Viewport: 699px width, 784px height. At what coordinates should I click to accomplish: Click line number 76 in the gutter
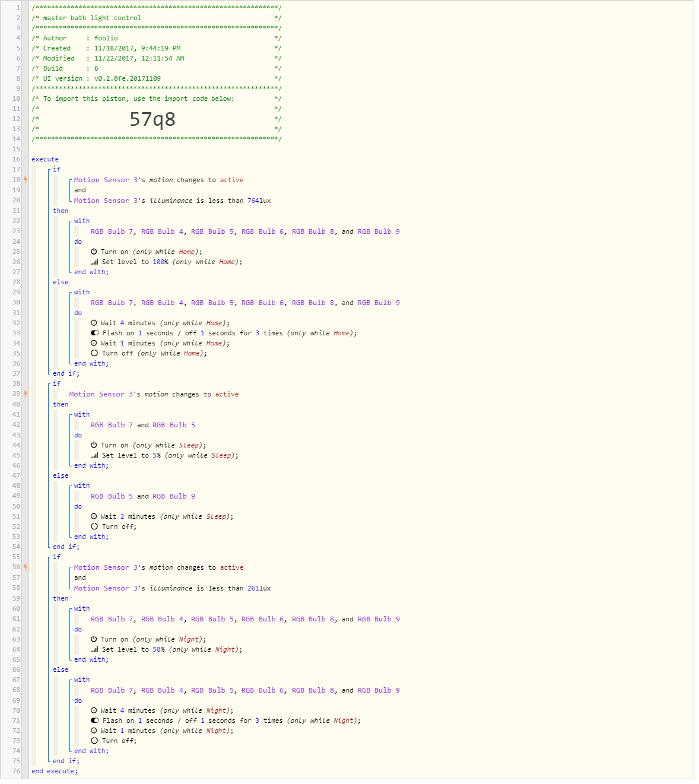coord(16,771)
